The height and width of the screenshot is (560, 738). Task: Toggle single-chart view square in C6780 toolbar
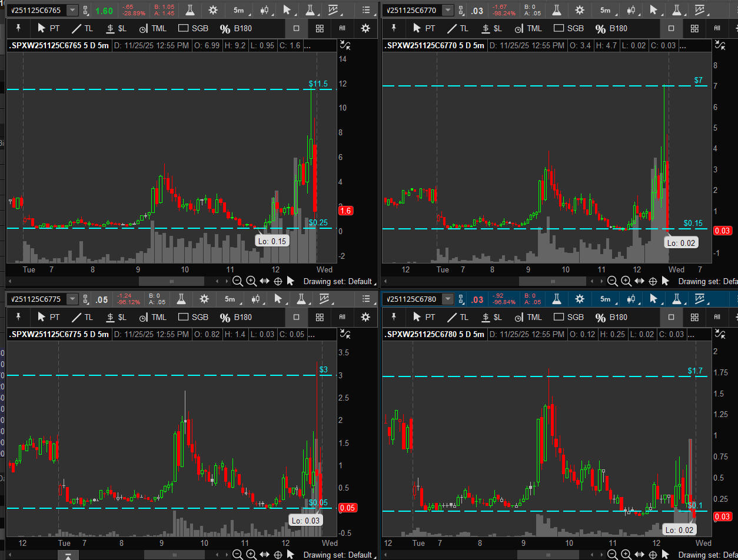pyautogui.click(x=671, y=317)
